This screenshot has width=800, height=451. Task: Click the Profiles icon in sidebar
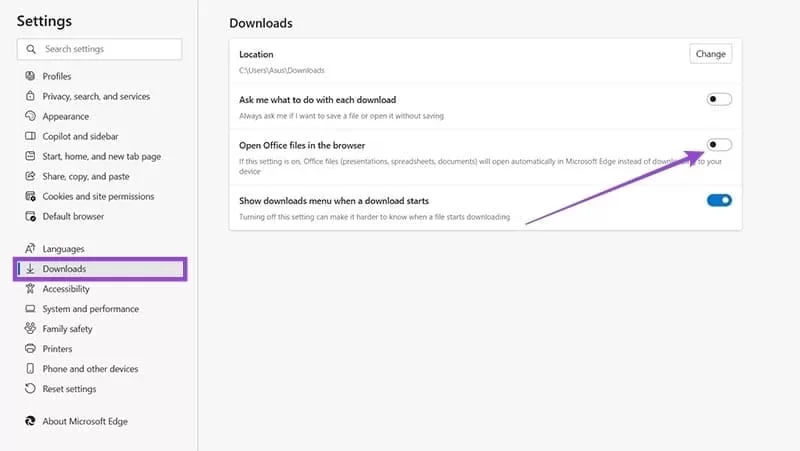click(x=30, y=76)
